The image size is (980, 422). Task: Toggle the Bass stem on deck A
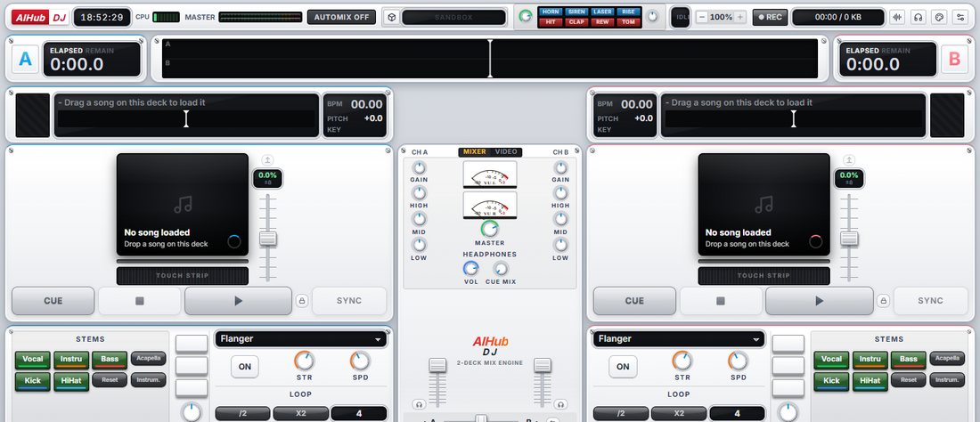coord(110,360)
